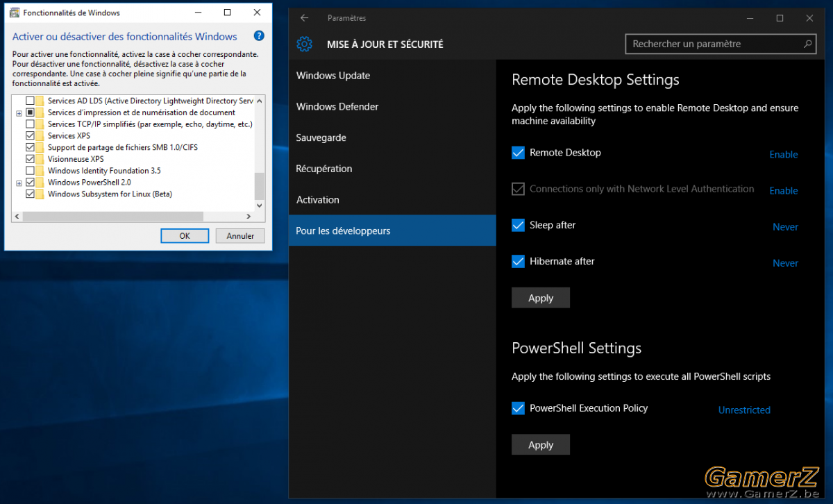Click the Fonctionnalités de Windows title bar icon
Image resolution: width=833 pixels, height=504 pixels.
pyautogui.click(x=14, y=12)
